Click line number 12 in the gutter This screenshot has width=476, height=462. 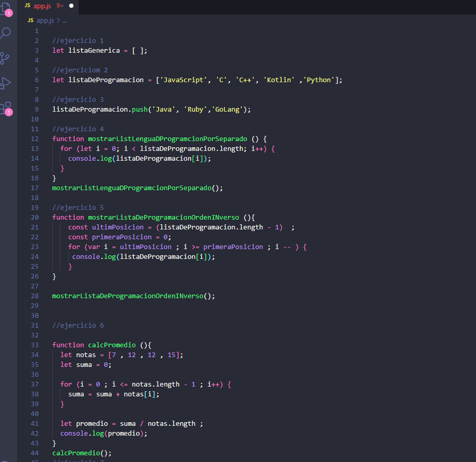click(35, 138)
